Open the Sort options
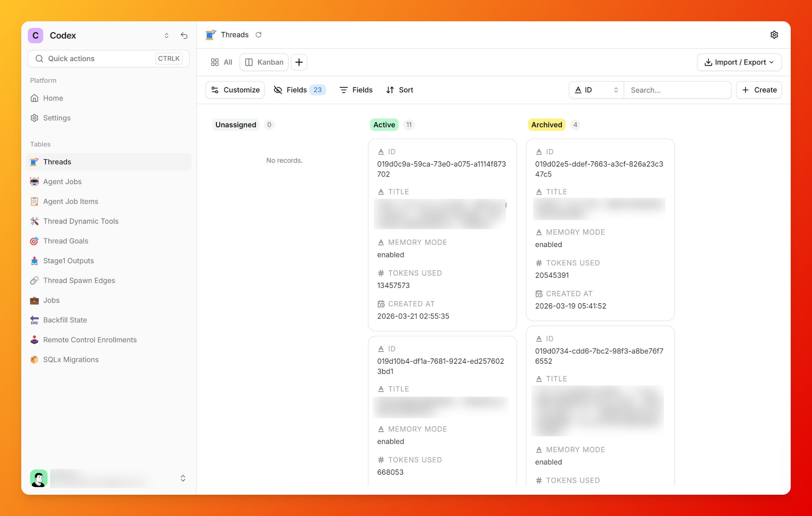812x516 pixels. [400, 90]
